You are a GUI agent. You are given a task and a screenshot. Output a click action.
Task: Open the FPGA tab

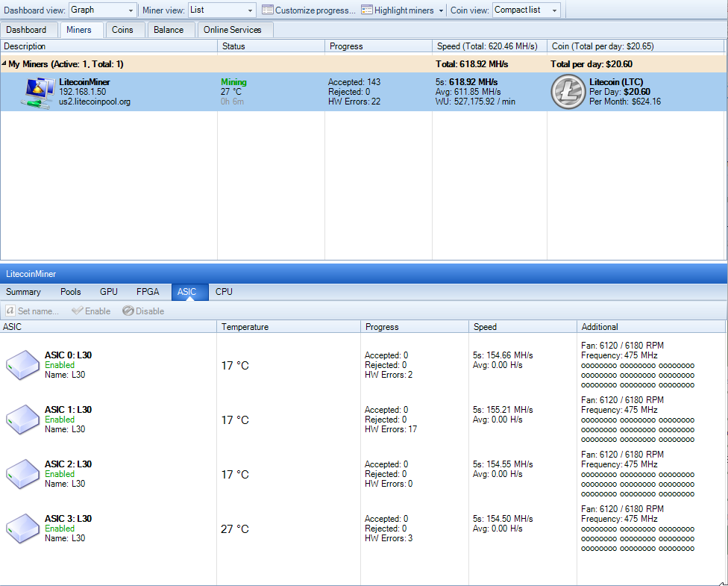point(148,292)
